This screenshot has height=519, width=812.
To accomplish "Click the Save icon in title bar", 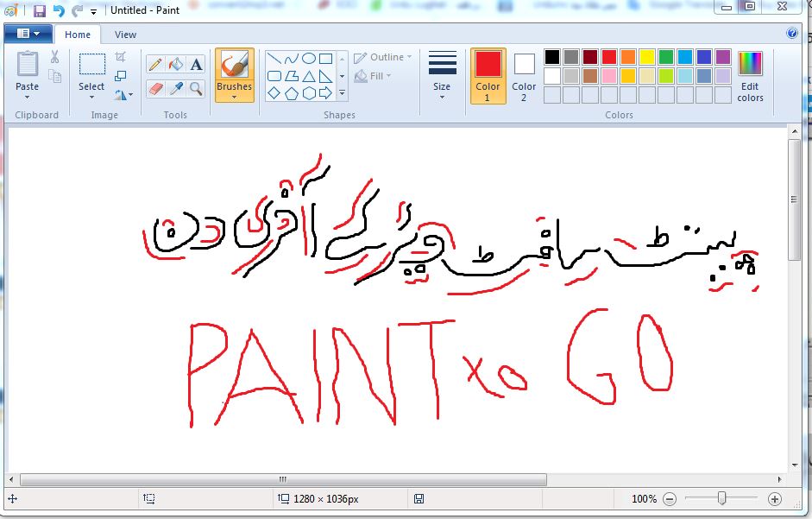I will pos(39,11).
